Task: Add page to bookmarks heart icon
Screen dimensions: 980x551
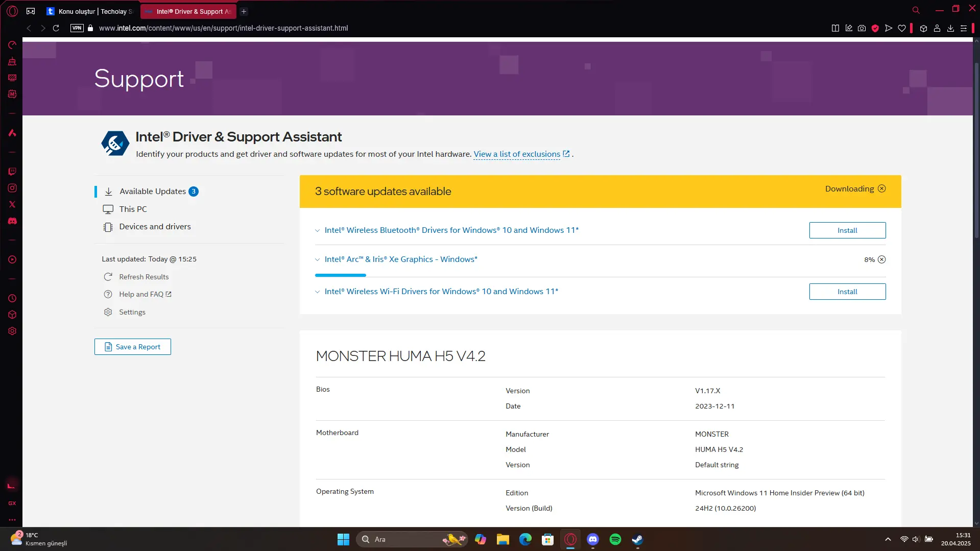Action: (902, 28)
